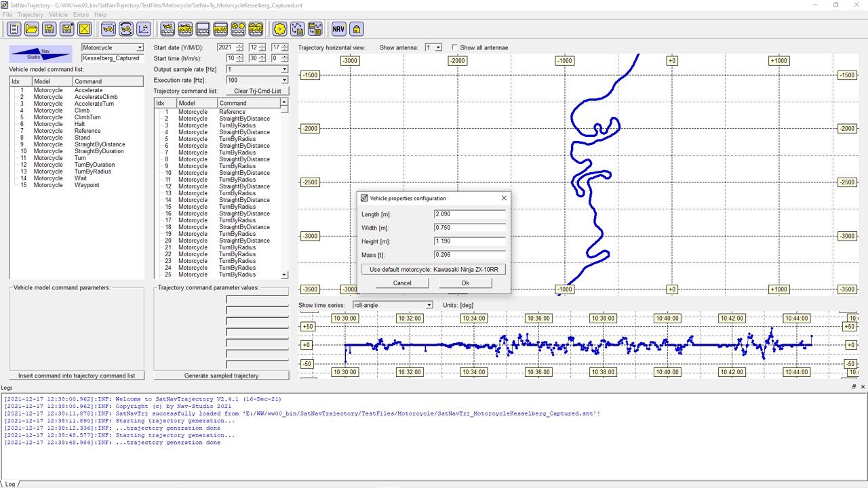Image resolution: width=868 pixels, height=488 pixels.
Task: Click the New file toolbar icon
Action: pyautogui.click(x=14, y=29)
